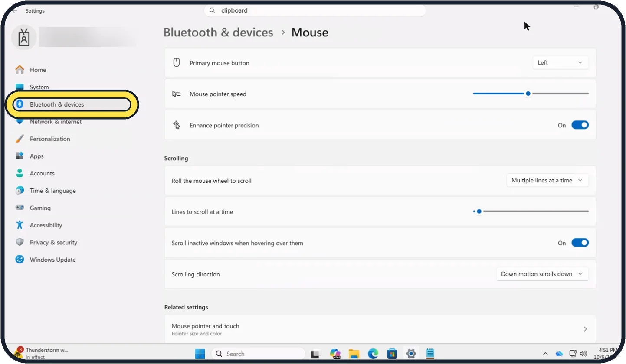Open the OneDrive cloud tray icon
626x364 pixels.
click(559, 354)
